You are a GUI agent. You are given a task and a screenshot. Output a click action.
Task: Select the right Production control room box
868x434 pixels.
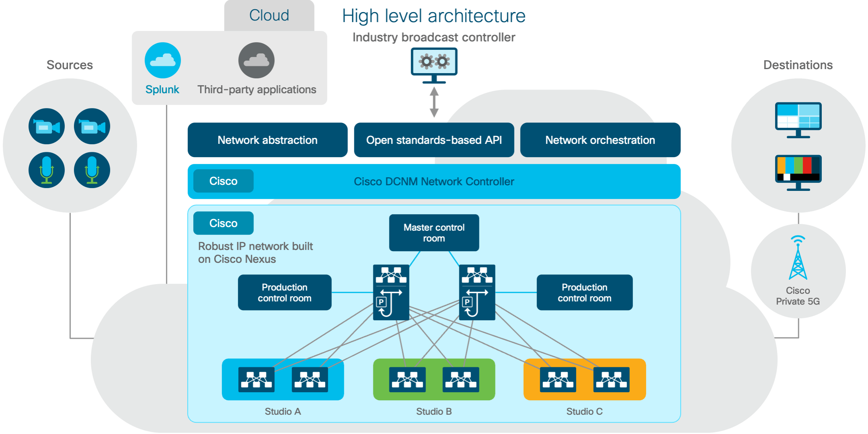coord(585,293)
